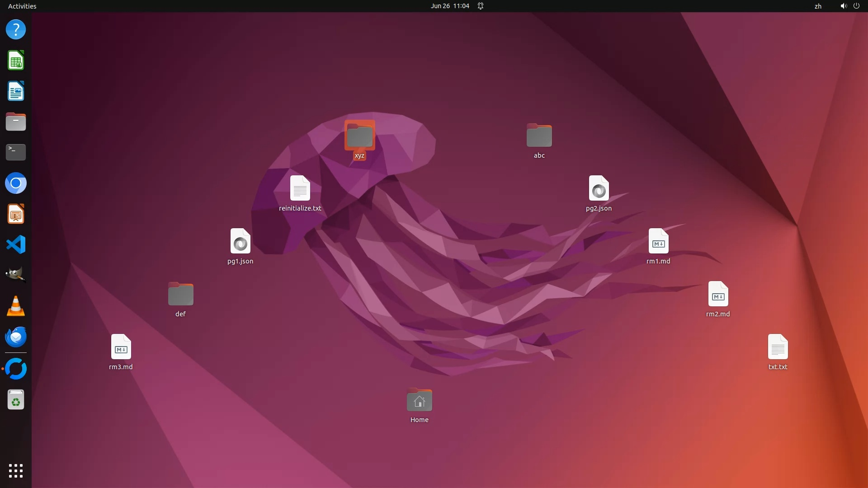Open the date and time menu
This screenshot has width=868, height=488.
pyautogui.click(x=450, y=6)
